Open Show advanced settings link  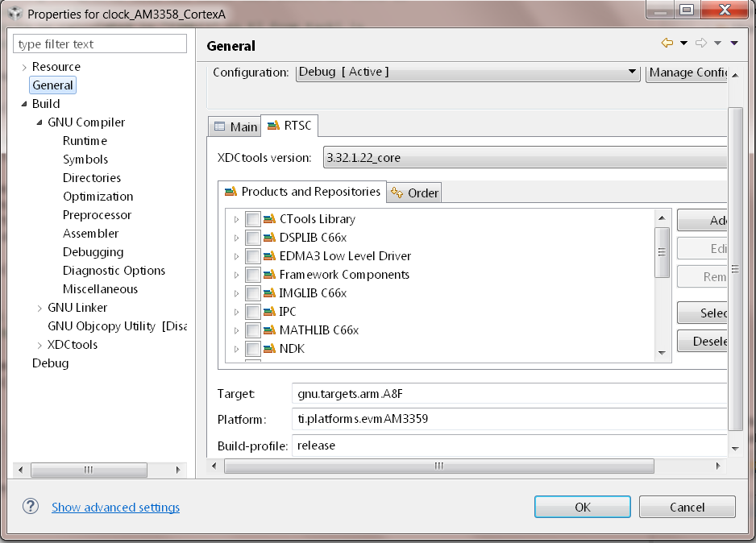click(x=115, y=508)
